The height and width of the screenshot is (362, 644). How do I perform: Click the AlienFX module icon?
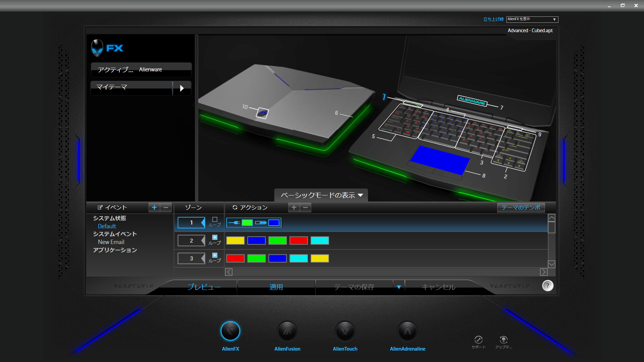click(230, 331)
